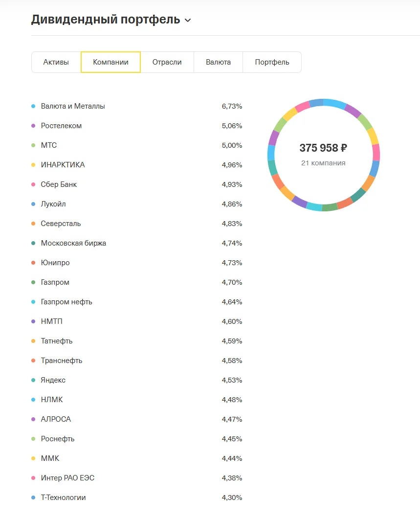
Task: Click the orange dot beside Северсталь
Action: tap(33, 224)
